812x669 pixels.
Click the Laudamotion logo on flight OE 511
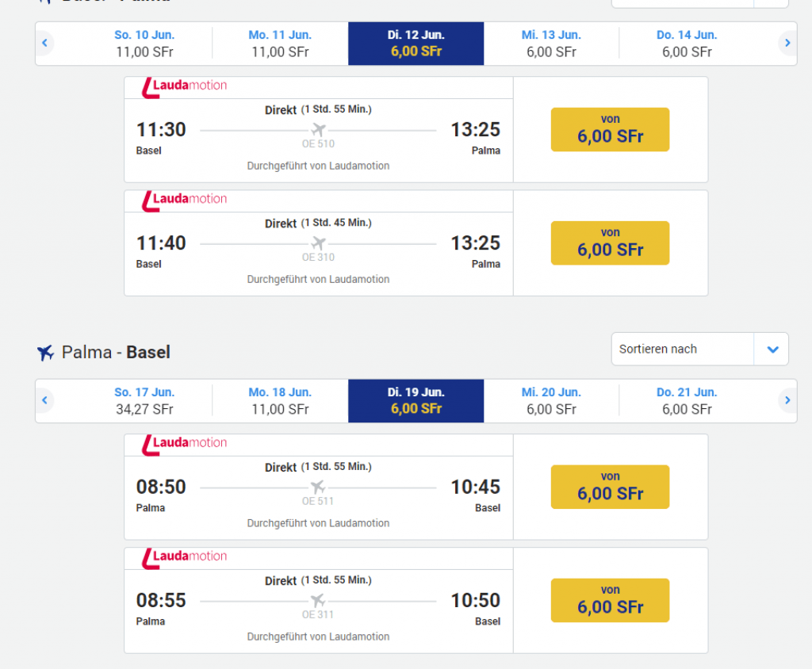pos(184,444)
